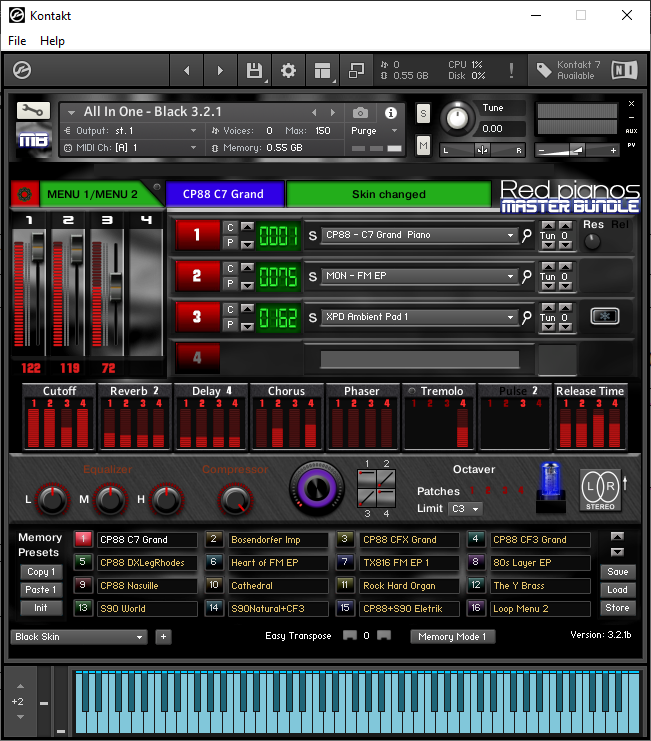This screenshot has height=741, width=651.
Task: Open the File menu
Action: point(17,41)
